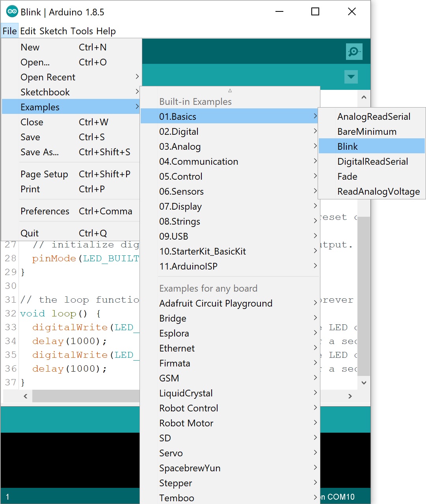Open SD library examples
Screen dimensions: 426x504
point(230,438)
